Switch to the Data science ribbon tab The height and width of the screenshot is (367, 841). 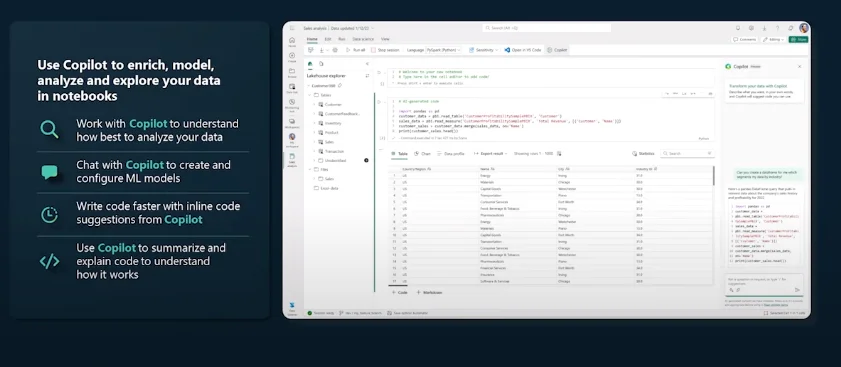[363, 39]
